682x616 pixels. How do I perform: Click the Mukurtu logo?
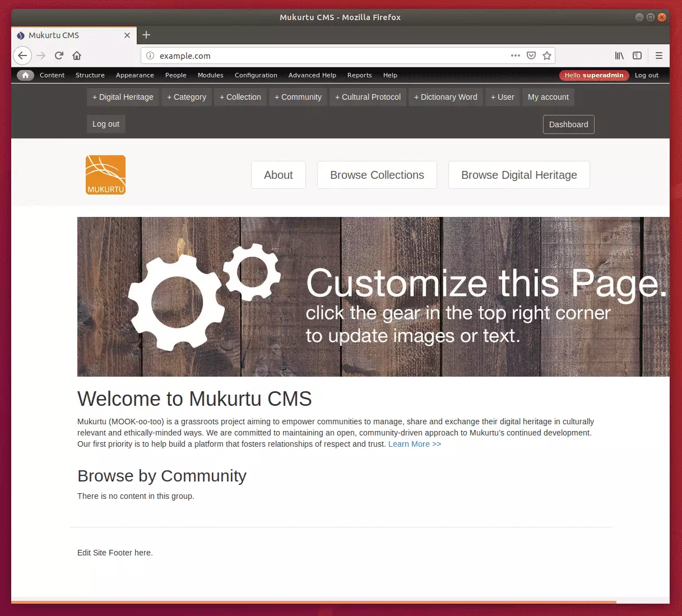(x=105, y=175)
